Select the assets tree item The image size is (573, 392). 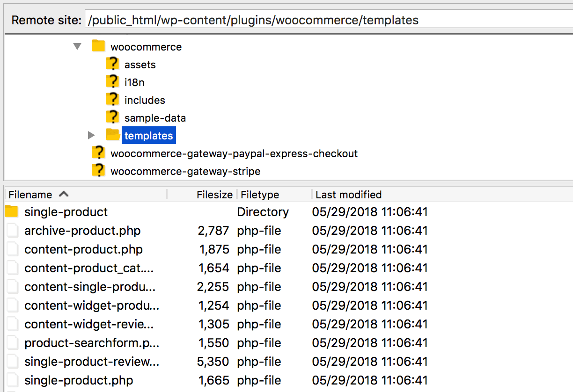point(140,65)
